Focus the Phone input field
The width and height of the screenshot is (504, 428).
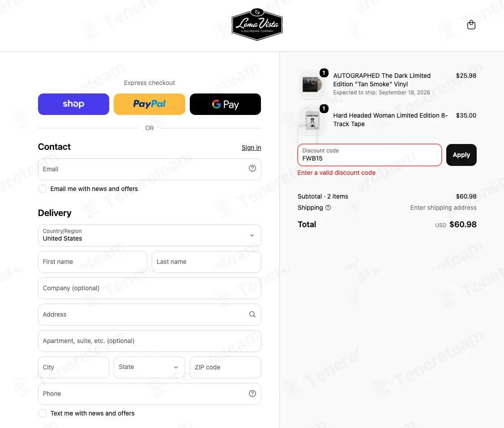tap(149, 393)
